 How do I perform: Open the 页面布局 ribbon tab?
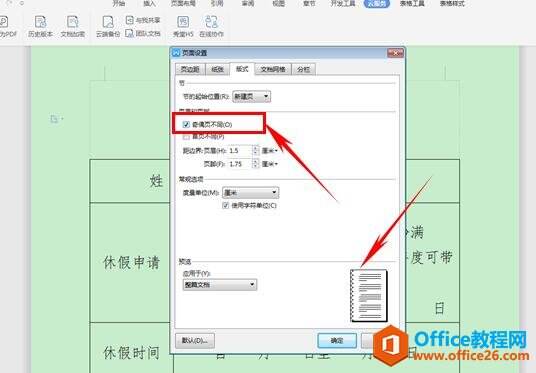point(183,3)
